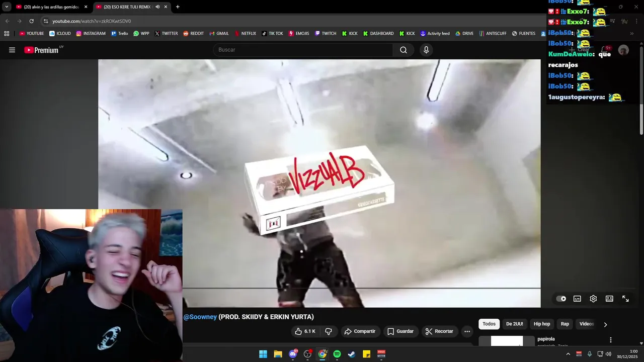Viewport: 644px width, 362px height.
Task: Open the TWITTER bookmark
Action: 166,34
